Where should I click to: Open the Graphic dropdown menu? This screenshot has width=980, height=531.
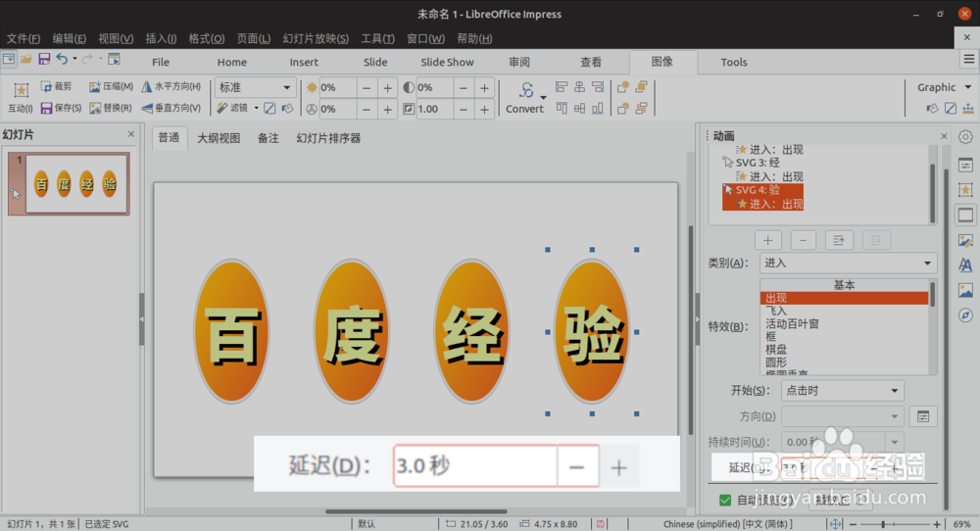click(x=944, y=87)
